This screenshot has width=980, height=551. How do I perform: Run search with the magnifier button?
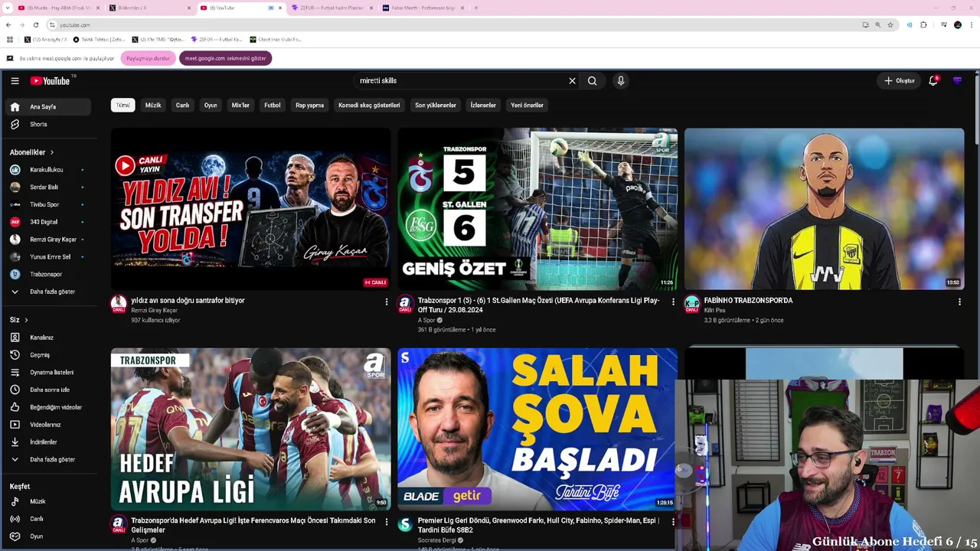coord(593,80)
